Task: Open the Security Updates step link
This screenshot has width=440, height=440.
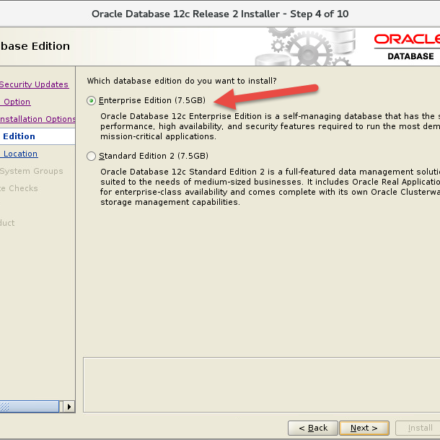Action: [x=34, y=85]
